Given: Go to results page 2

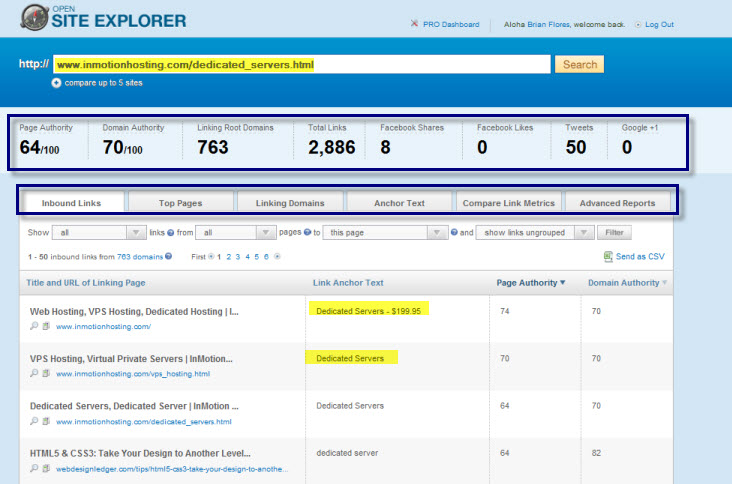Looking at the screenshot, I should click(x=229, y=257).
